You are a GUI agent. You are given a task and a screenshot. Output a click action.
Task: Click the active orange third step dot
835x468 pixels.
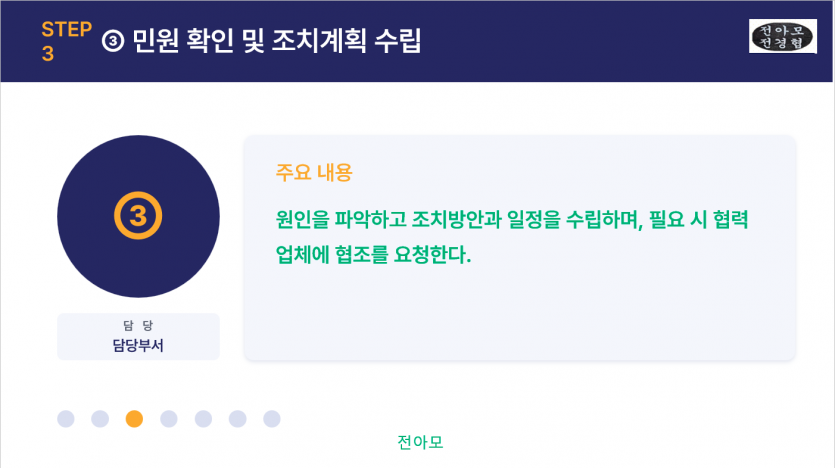tap(134, 419)
